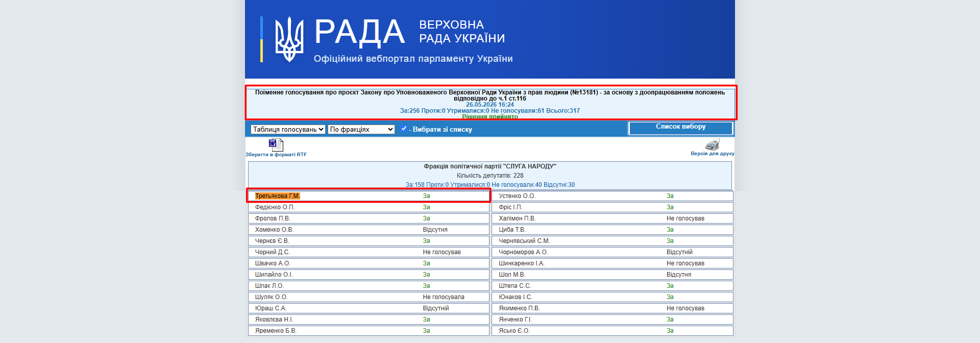Click 'Не голосувала' status of Шуляк О.О.
This screenshot has width=980, height=343.
[x=444, y=297]
